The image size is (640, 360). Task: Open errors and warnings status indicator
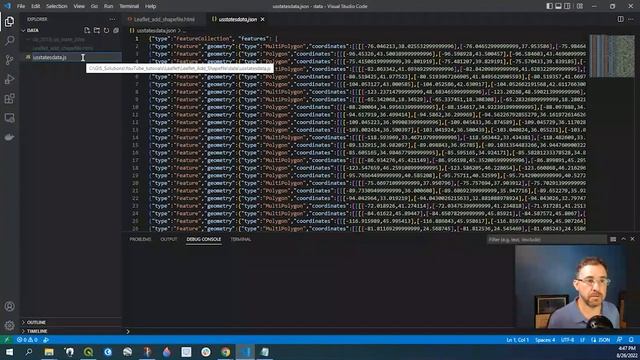point(27,340)
